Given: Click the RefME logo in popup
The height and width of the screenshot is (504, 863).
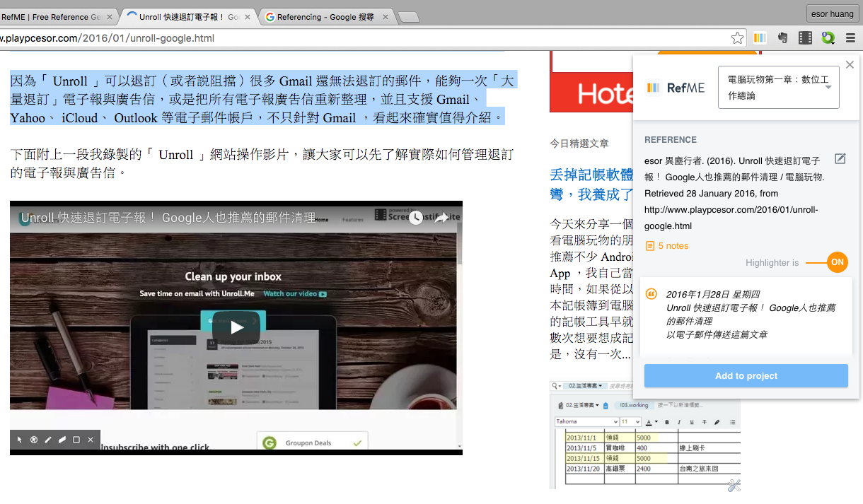Looking at the screenshot, I should [676, 88].
